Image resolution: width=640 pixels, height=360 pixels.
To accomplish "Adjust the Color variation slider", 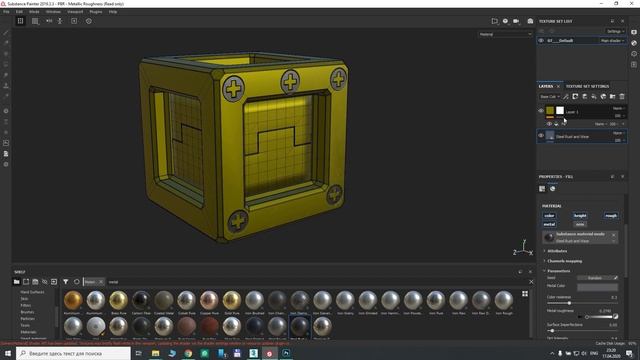I will [x=582, y=303].
